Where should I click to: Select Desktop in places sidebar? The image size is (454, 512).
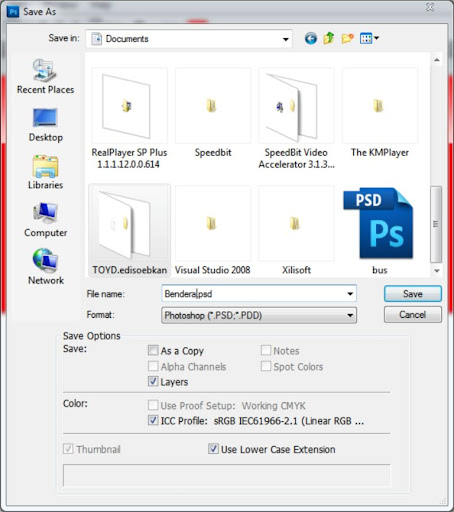(x=45, y=125)
